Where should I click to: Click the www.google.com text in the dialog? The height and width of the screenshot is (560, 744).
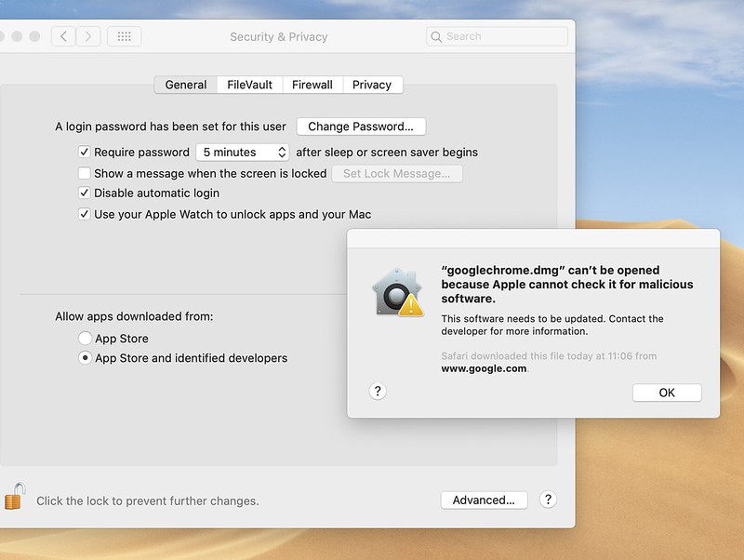484,368
